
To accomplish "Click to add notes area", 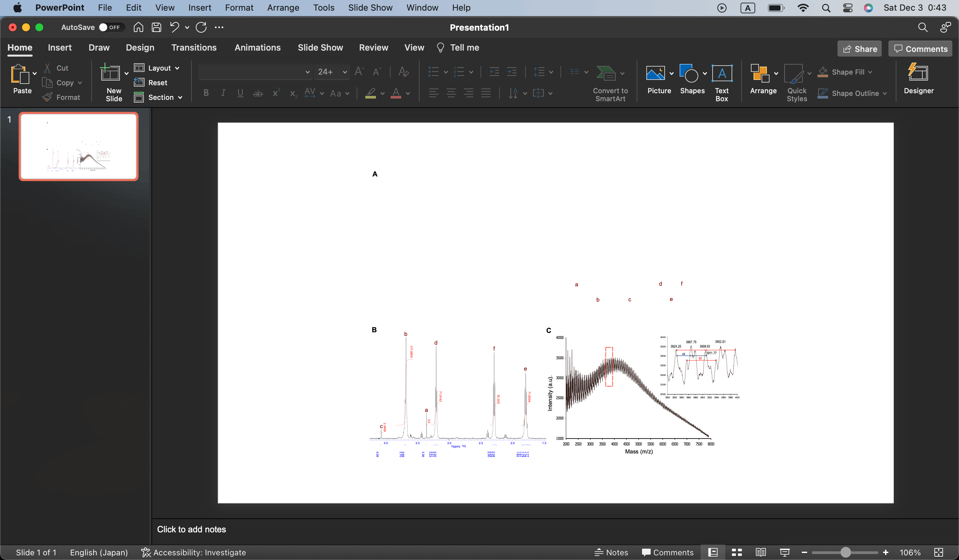I will 191,529.
